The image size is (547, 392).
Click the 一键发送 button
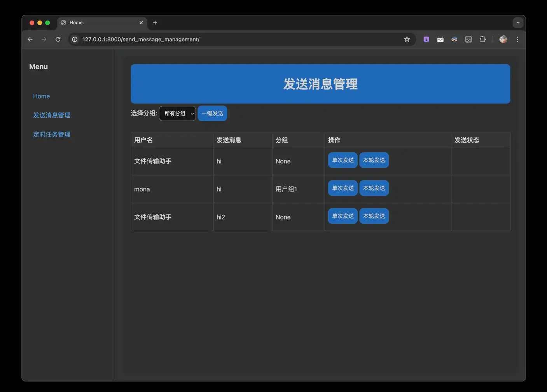pyautogui.click(x=212, y=113)
